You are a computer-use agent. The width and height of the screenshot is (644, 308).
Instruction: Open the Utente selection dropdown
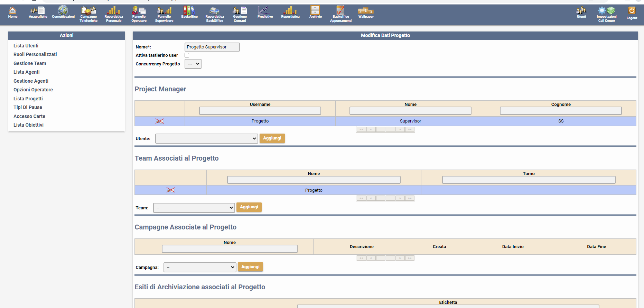point(207,139)
